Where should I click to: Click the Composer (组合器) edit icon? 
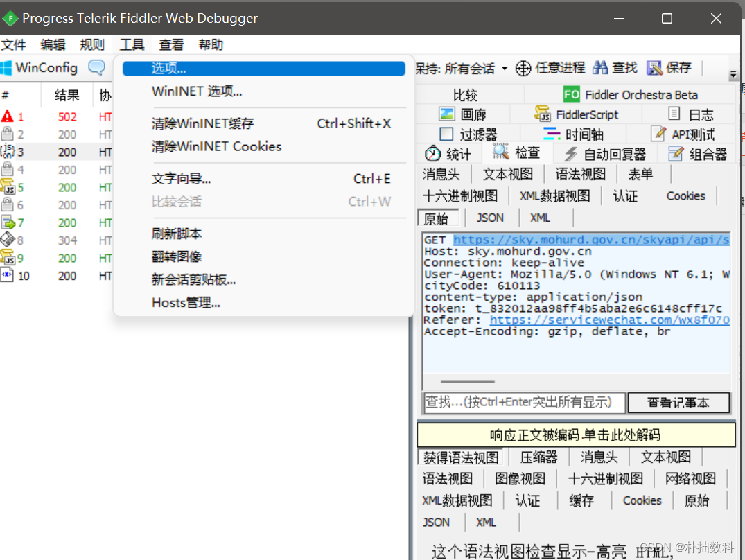coord(676,153)
